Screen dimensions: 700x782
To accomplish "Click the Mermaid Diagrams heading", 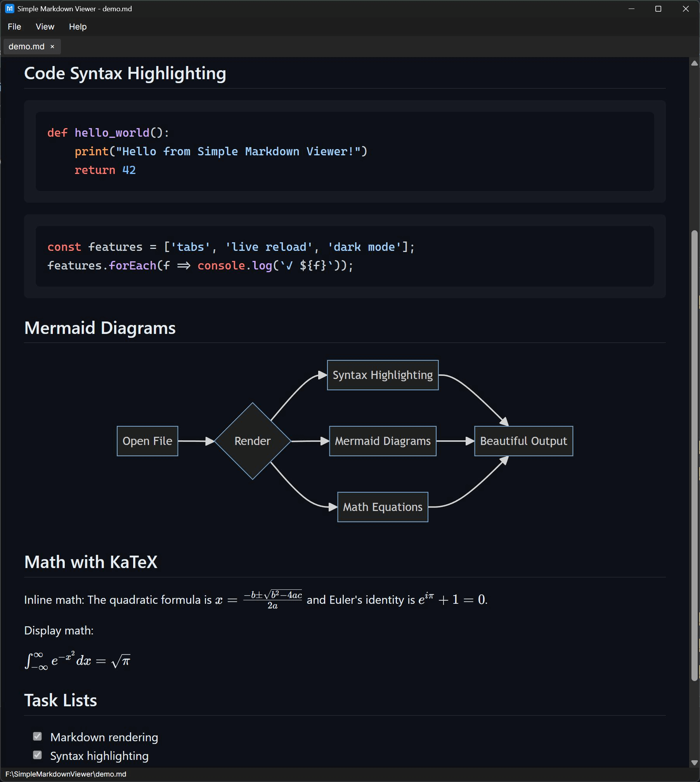I will [x=100, y=328].
